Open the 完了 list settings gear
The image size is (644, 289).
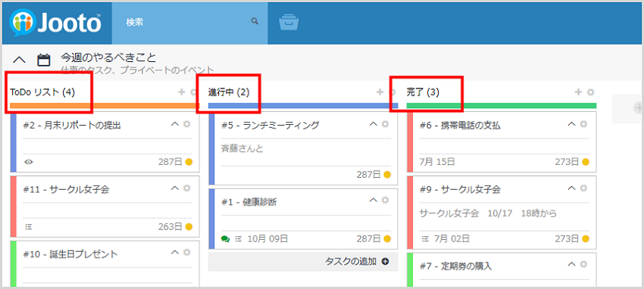[591, 92]
